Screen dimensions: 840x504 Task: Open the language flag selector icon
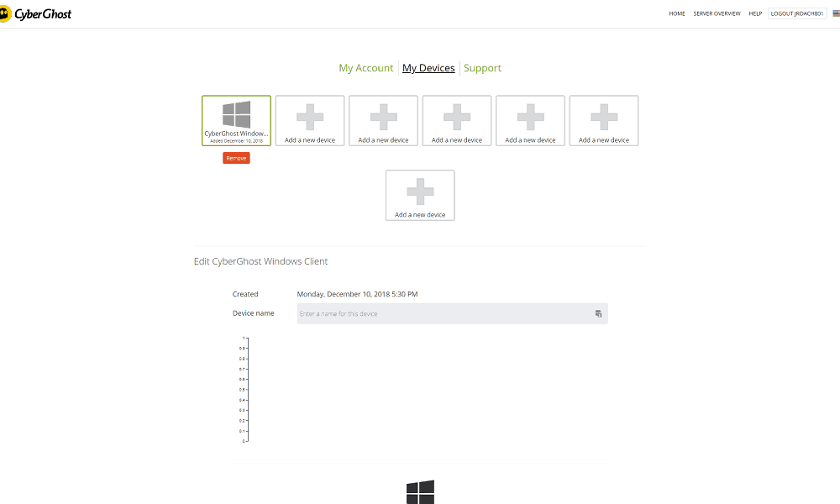point(836,13)
